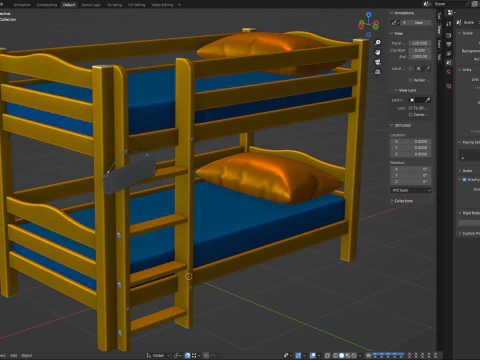Click the annotation layer pencil icon
Screen dimensions: 480x360
pos(395,23)
